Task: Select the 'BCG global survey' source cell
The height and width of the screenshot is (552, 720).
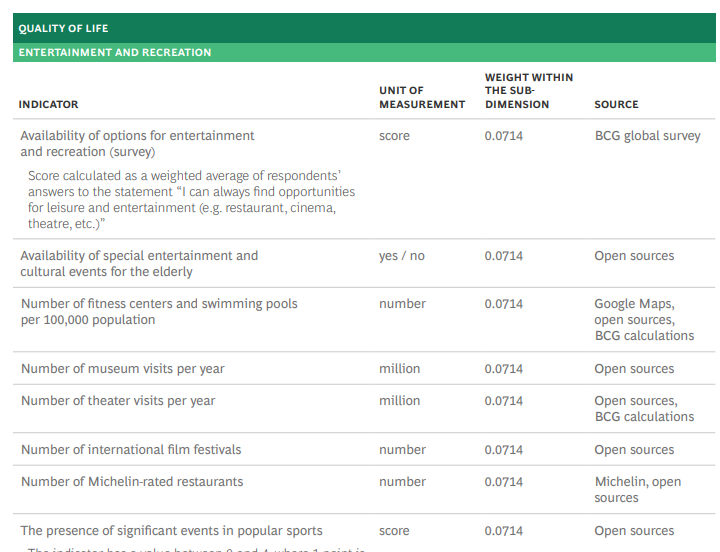Action: click(x=647, y=135)
